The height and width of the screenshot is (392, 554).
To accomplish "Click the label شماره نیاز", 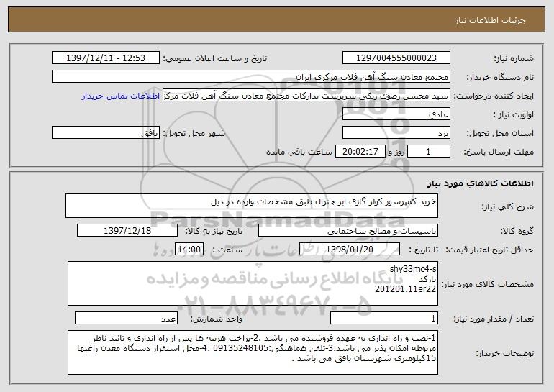I will (514, 59).
